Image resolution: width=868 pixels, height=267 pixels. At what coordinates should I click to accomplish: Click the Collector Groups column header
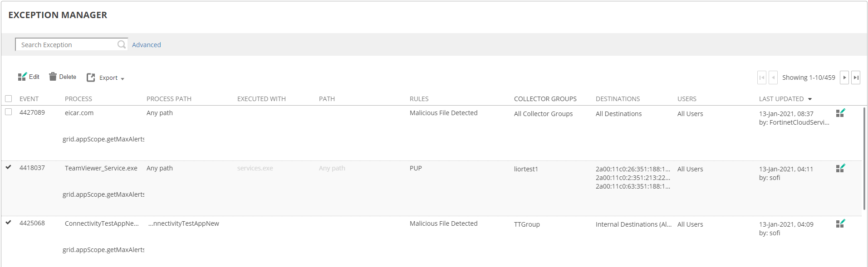(x=545, y=99)
